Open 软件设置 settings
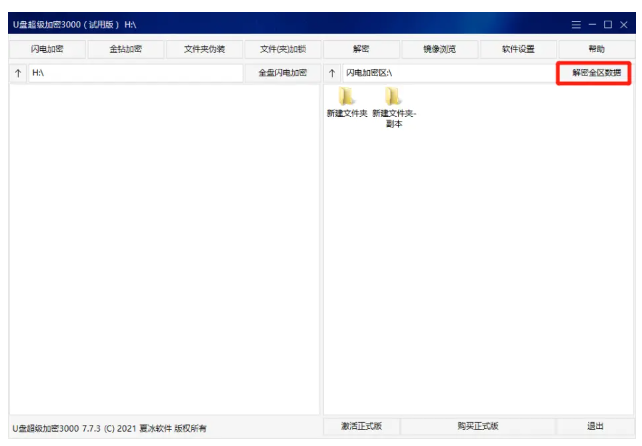The height and width of the screenshot is (446, 642). [x=518, y=49]
